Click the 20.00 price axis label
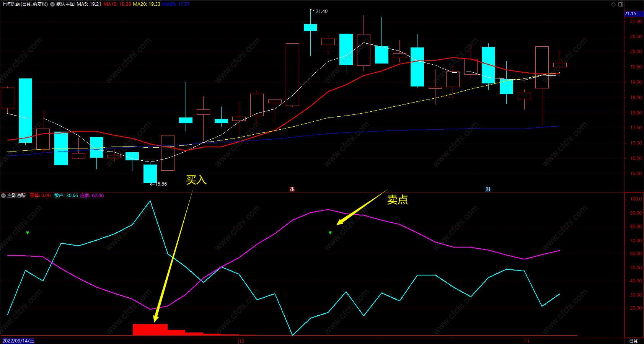The image size is (644, 344). pos(636,52)
